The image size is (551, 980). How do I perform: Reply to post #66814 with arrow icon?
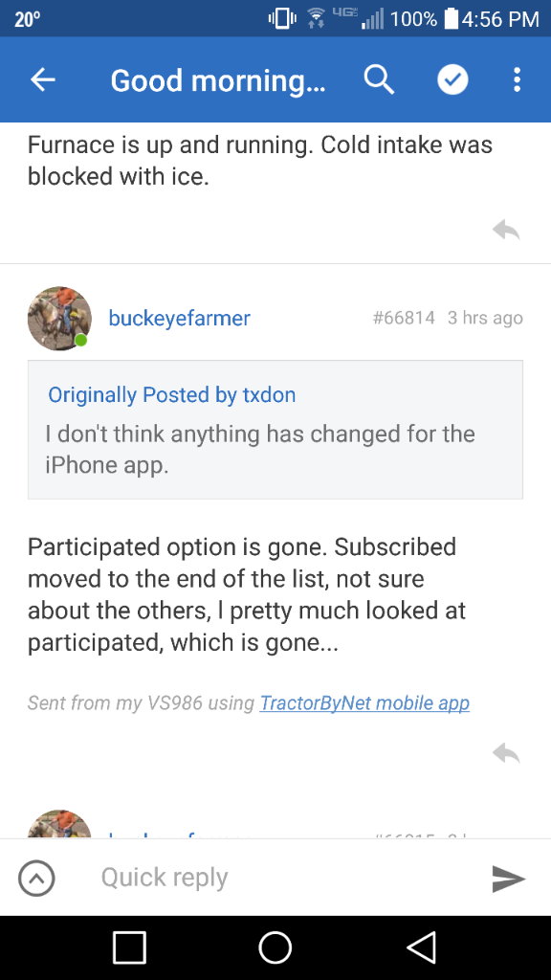tap(506, 753)
